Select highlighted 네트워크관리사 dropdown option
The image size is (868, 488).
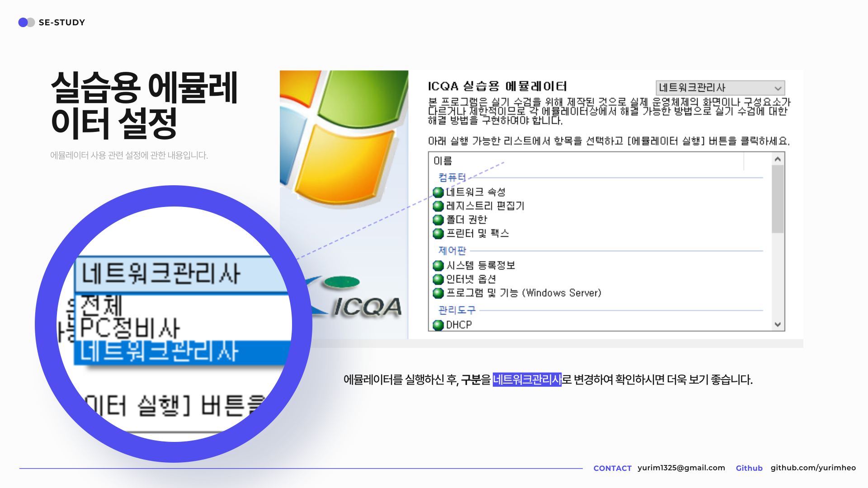coord(159,352)
